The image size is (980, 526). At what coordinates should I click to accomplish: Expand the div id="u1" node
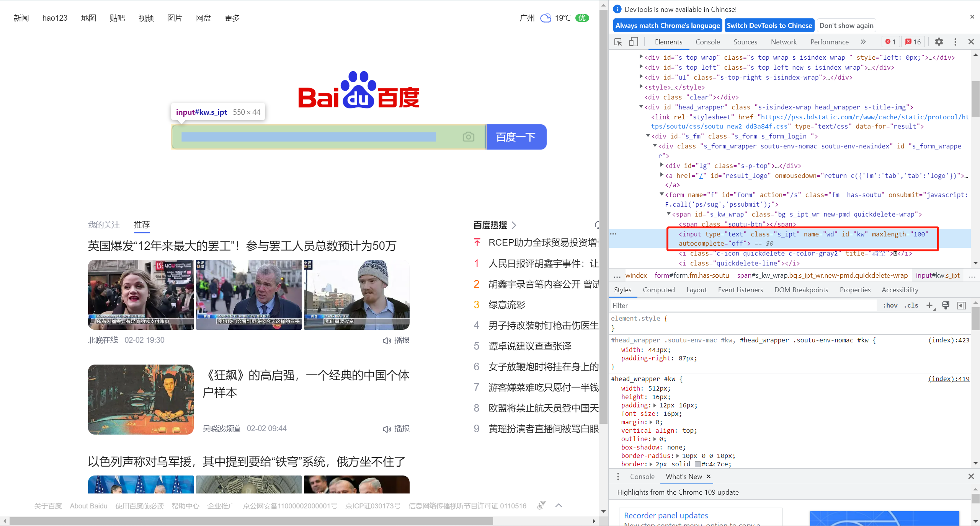coord(641,77)
